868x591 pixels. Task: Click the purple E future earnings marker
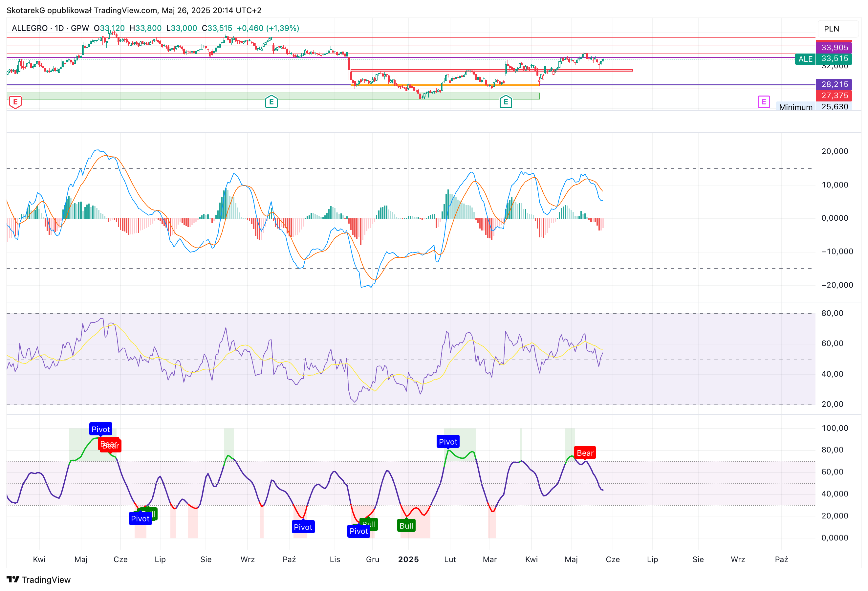[x=763, y=101]
